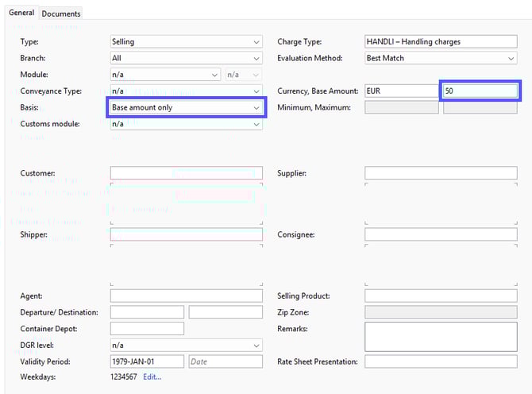Click the Base Amount field containing 50
This screenshot has width=532, height=394.
[x=480, y=91]
